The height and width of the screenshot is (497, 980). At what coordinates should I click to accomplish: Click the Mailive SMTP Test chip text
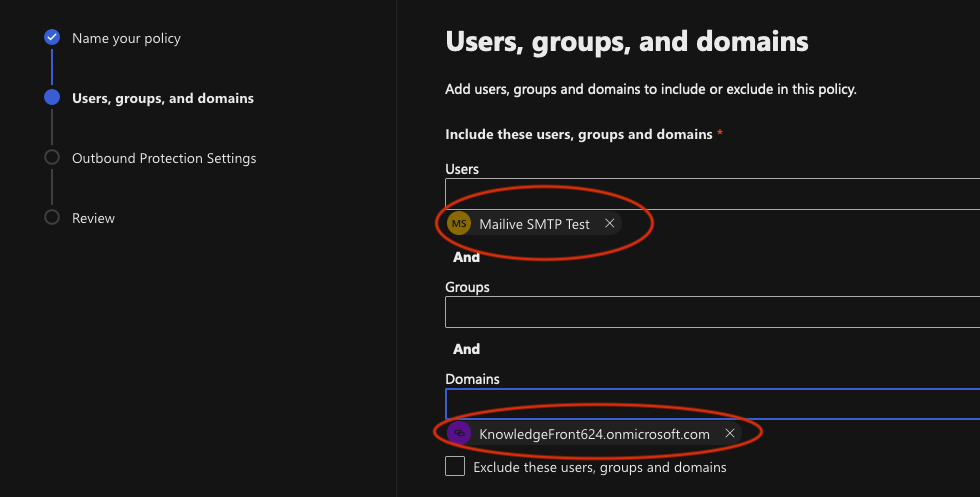[x=534, y=224]
